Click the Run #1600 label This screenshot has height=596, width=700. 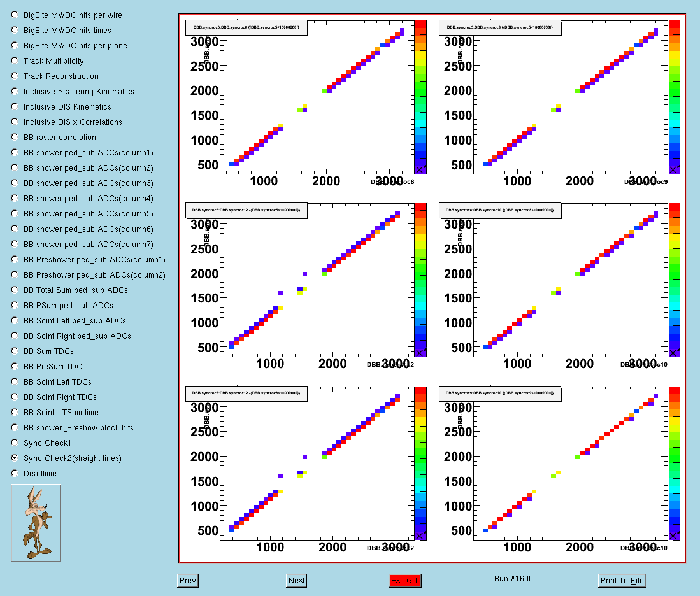click(513, 579)
